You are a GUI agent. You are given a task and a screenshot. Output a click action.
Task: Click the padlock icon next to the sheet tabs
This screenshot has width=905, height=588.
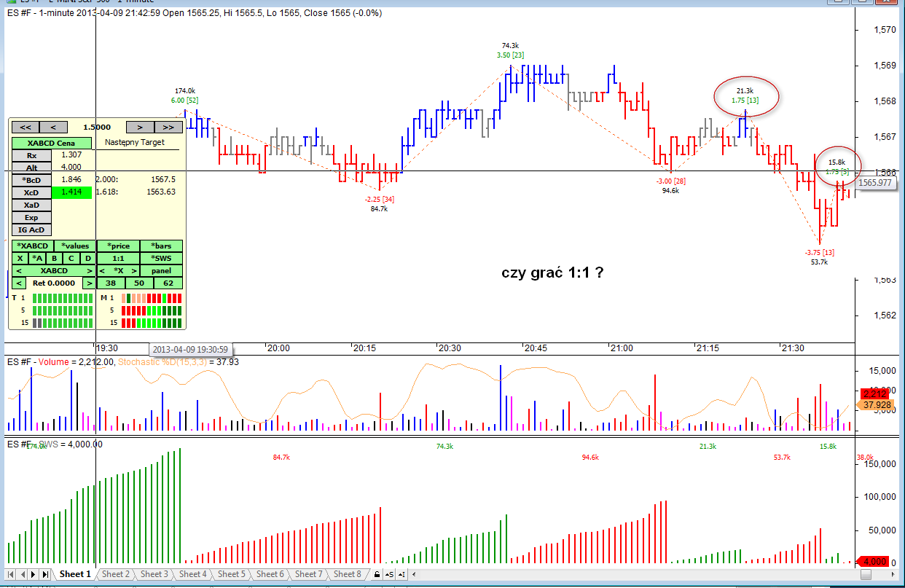[x=377, y=574]
